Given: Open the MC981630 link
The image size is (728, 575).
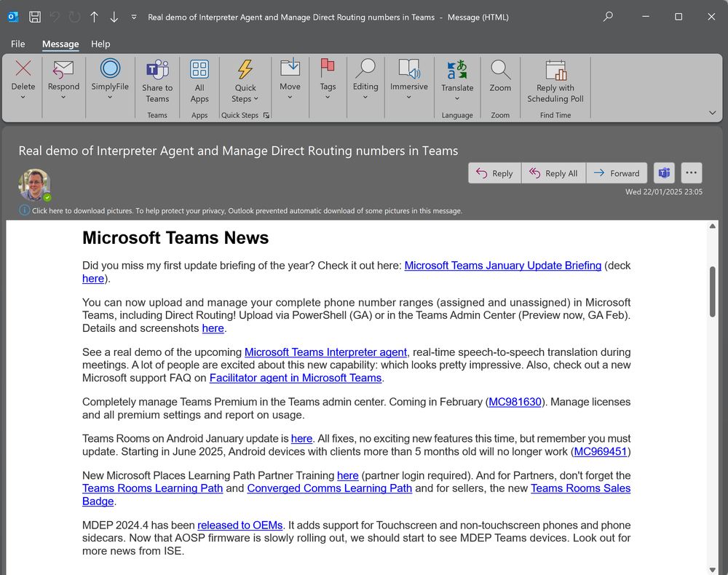Looking at the screenshot, I should (x=515, y=402).
